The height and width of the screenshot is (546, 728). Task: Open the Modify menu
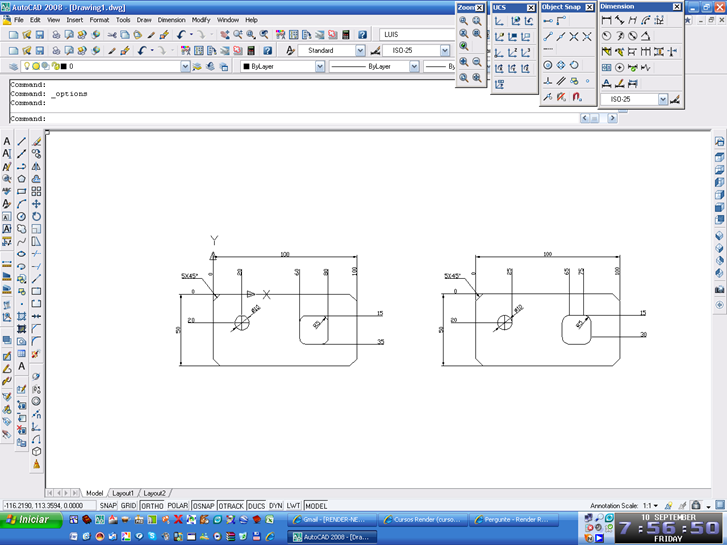(x=201, y=20)
